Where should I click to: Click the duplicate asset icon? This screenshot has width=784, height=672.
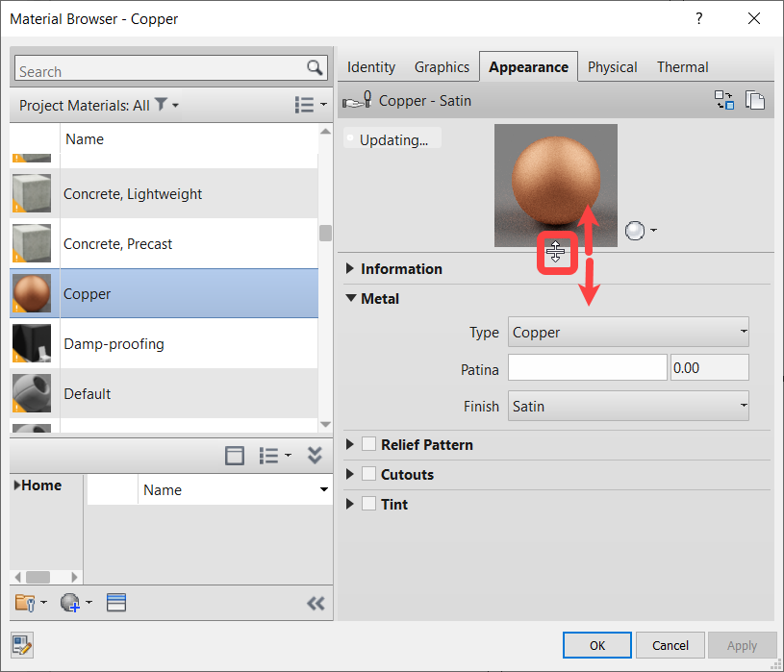click(755, 100)
